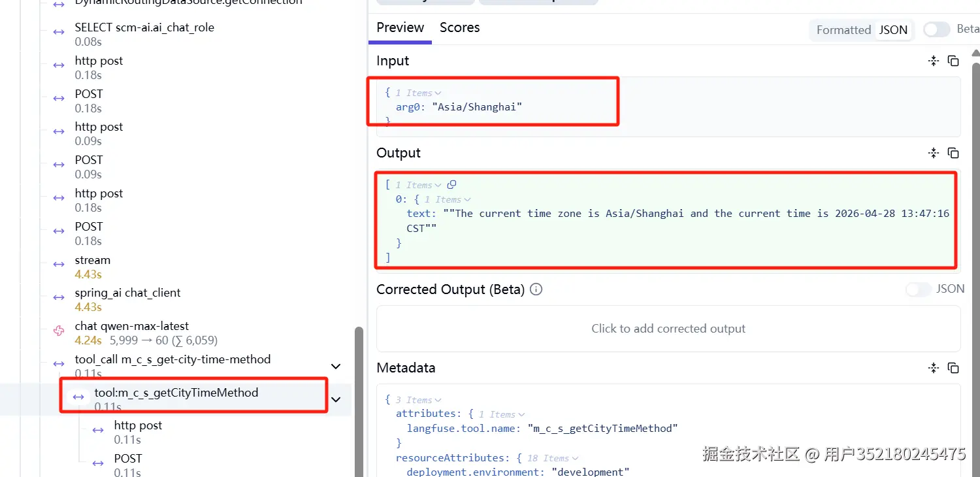Click the deployment.environment value "development"
980x477 pixels.
(x=591, y=472)
